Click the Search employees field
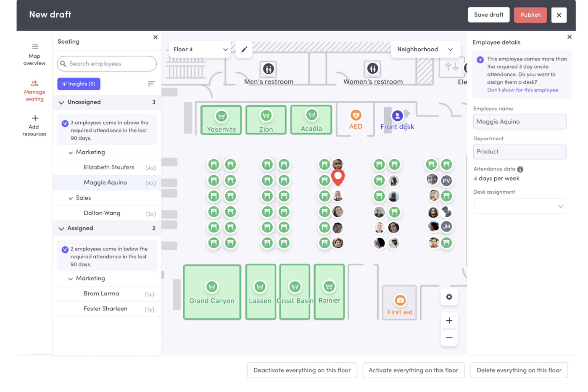The height and width of the screenshot is (392, 588). coord(107,64)
